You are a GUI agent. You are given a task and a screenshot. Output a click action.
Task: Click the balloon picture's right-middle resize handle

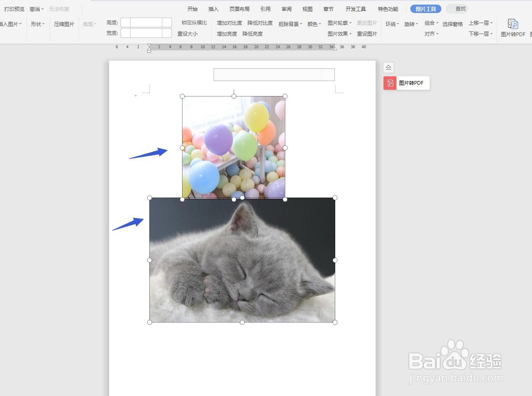coord(285,148)
